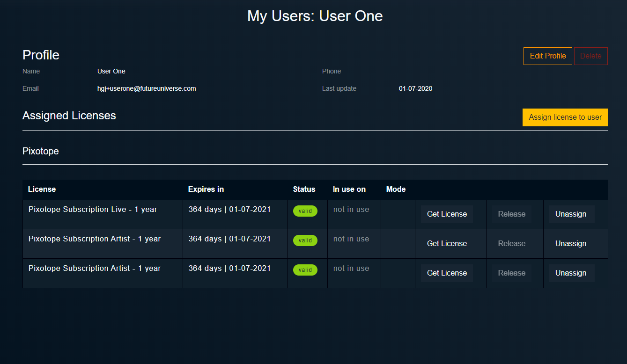This screenshot has width=627, height=364.
Task: Click 'not in use' in the Live row
Action: pos(351,210)
